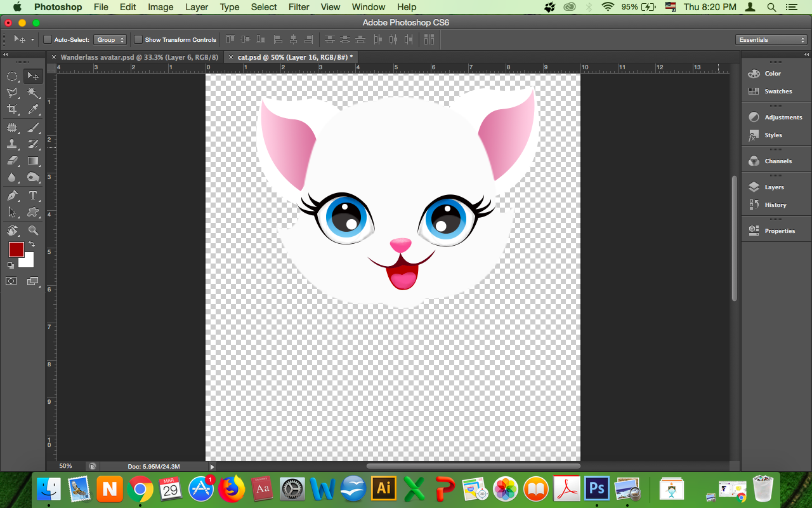Open the Color panel icon

754,74
